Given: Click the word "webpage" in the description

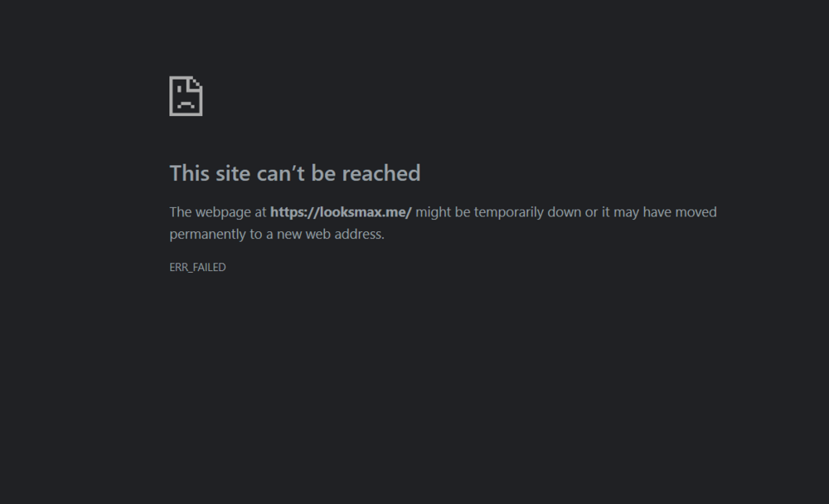Looking at the screenshot, I should [x=223, y=212].
